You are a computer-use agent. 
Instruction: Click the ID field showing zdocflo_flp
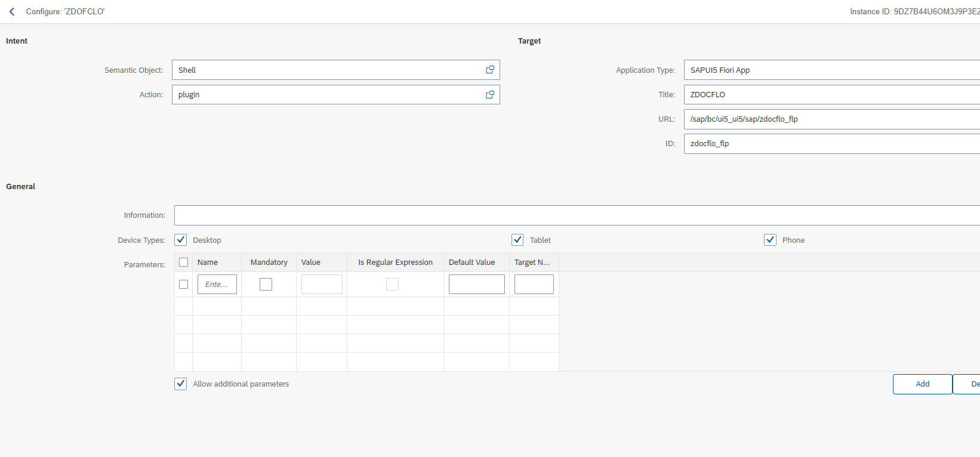pyautogui.click(x=832, y=143)
